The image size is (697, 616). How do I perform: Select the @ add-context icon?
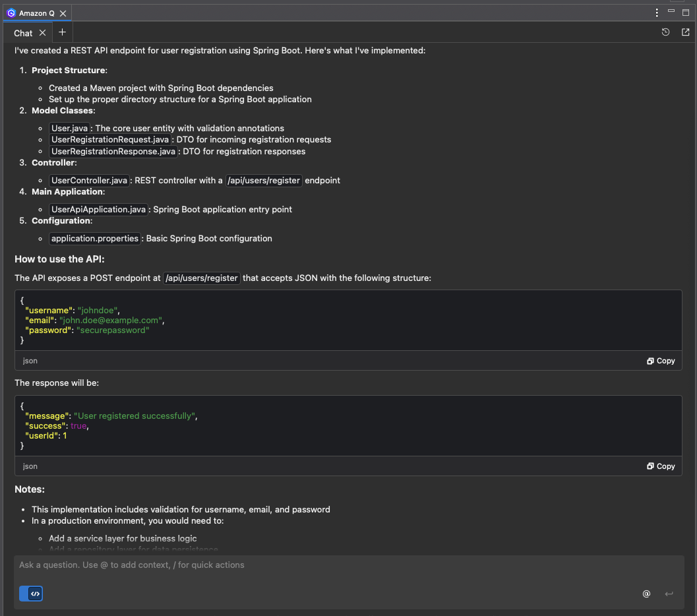coord(646,594)
